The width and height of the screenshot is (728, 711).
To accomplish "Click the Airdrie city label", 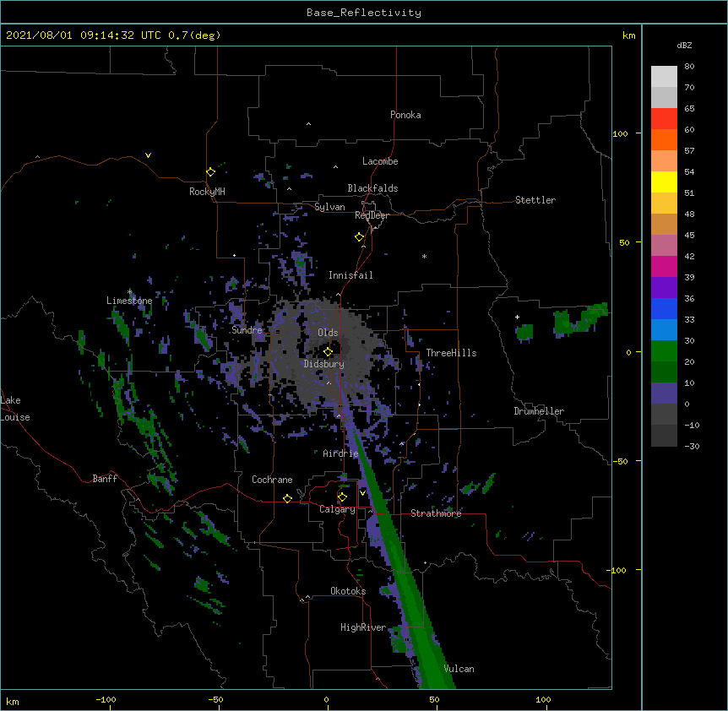I will pos(340,453).
